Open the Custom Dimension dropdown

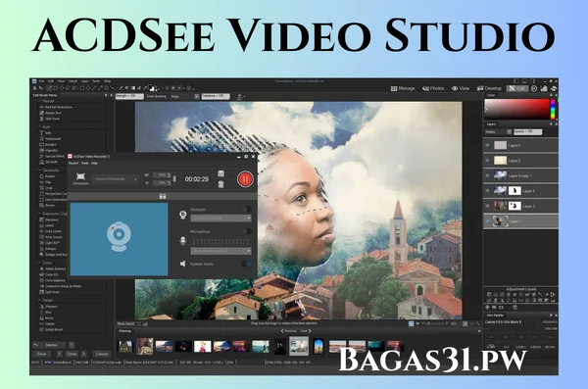(x=116, y=179)
